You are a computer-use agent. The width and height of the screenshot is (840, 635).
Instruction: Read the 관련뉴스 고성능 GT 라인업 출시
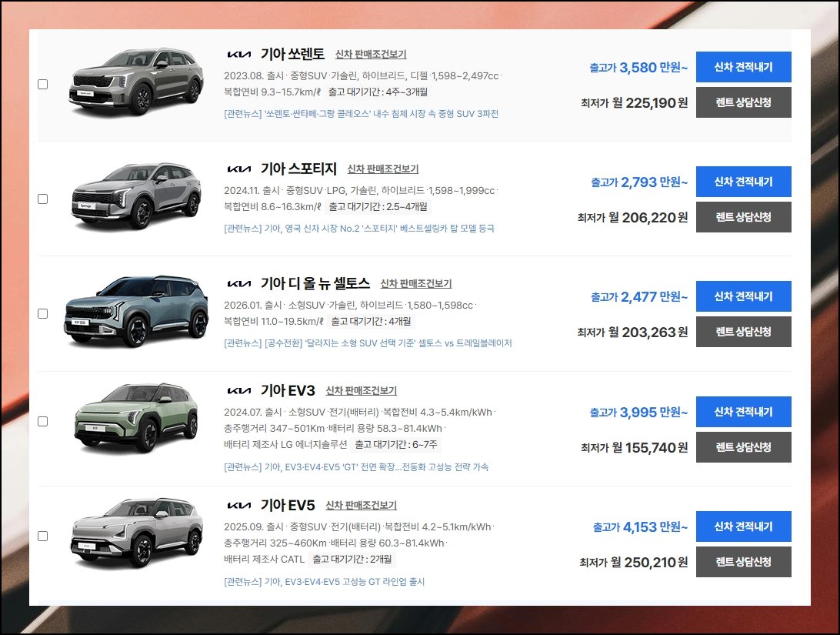click(x=324, y=582)
